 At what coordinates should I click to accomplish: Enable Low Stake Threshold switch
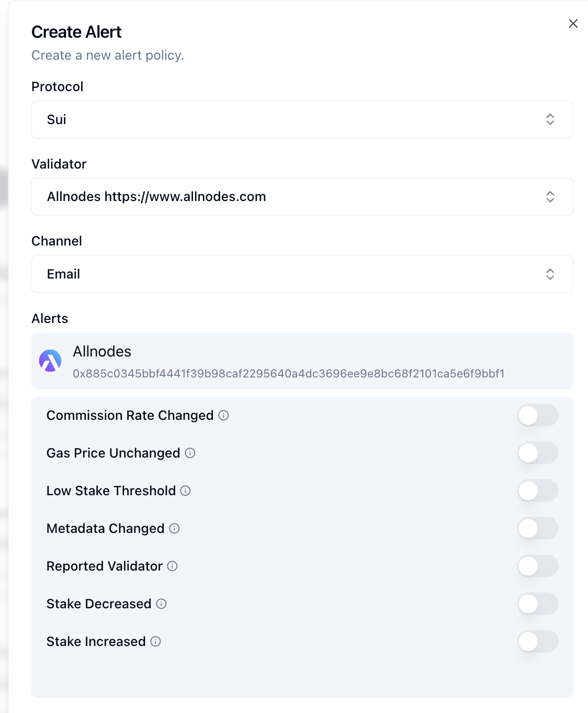point(538,491)
